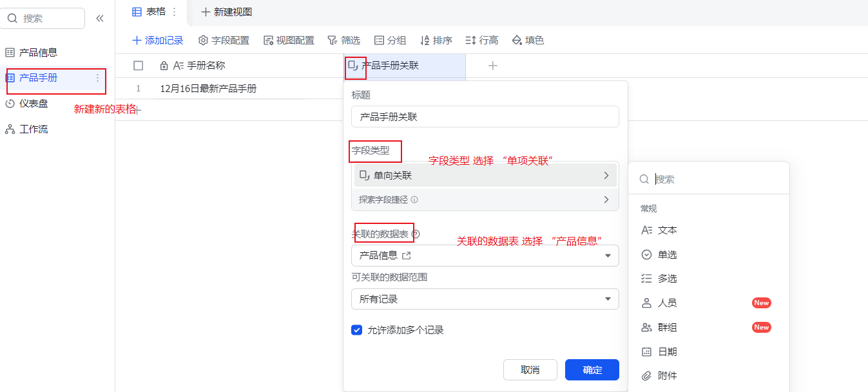Viewport: 868px width, 392px height.
Task: Click the help icon beside 关联的数据表
Action: (416, 234)
